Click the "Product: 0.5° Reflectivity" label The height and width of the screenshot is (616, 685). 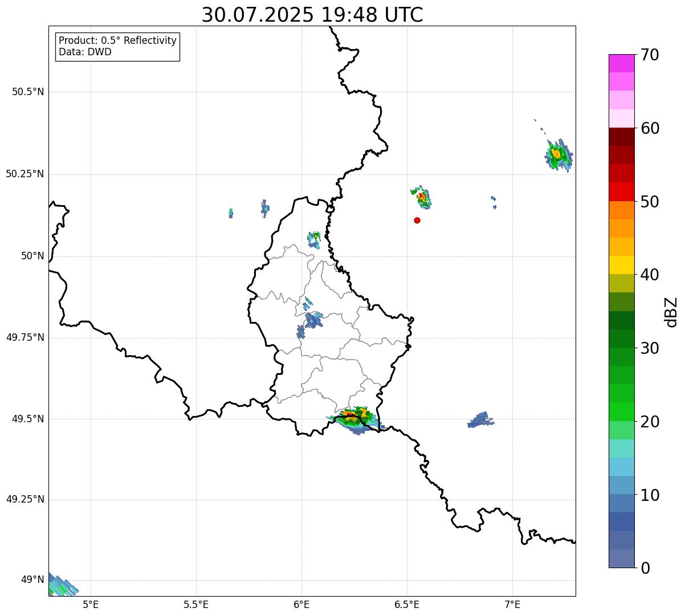click(x=117, y=41)
